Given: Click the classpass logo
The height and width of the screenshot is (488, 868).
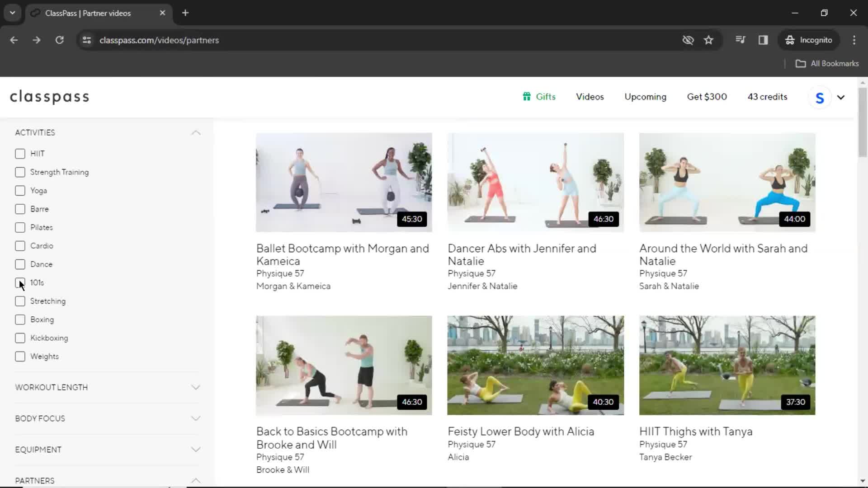Looking at the screenshot, I should 50,97.
